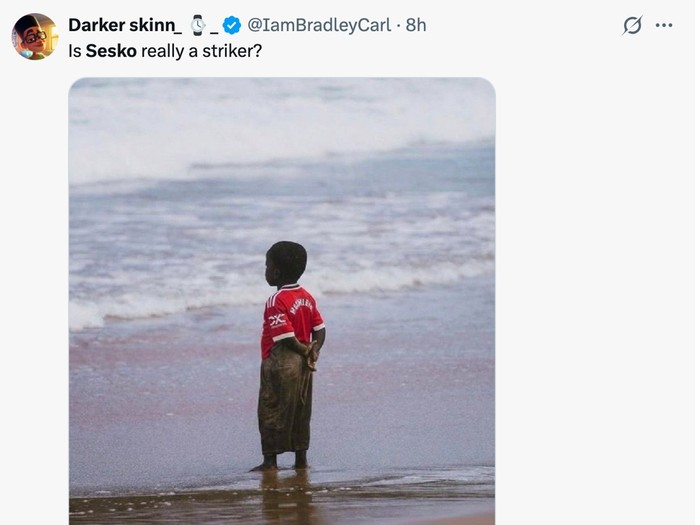This screenshot has height=525, width=700.
Task: Open the Grok explain-post icon
Action: (632, 25)
